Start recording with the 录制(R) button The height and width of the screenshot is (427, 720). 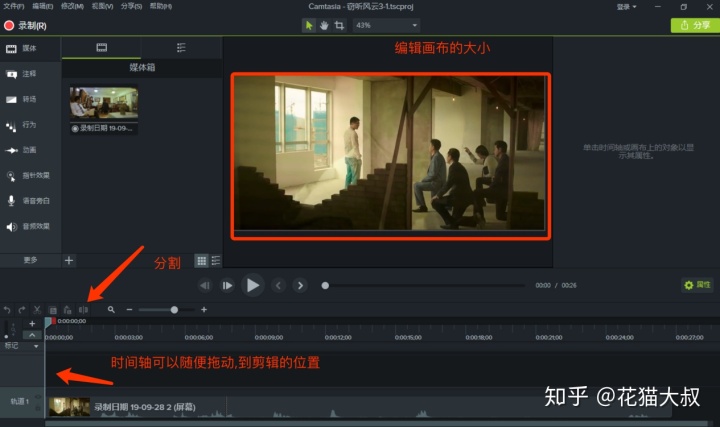pos(25,26)
